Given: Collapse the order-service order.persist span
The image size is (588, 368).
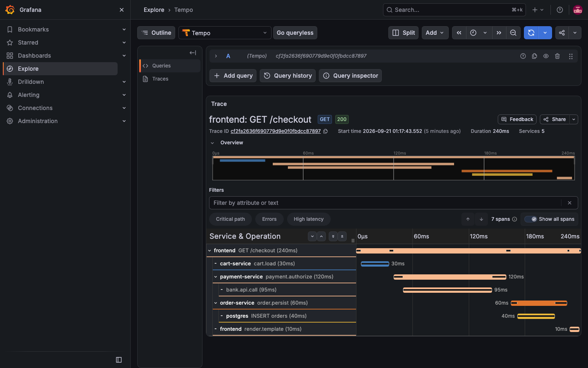Looking at the screenshot, I should click(216, 303).
